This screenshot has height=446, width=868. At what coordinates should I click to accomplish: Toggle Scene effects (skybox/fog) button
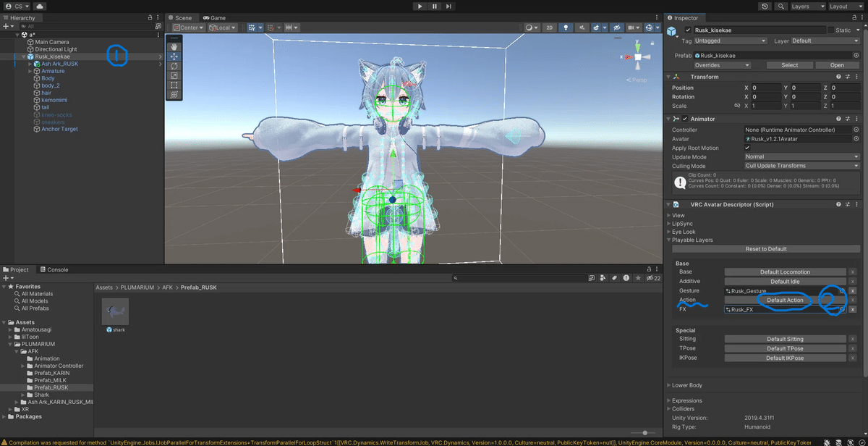point(597,28)
